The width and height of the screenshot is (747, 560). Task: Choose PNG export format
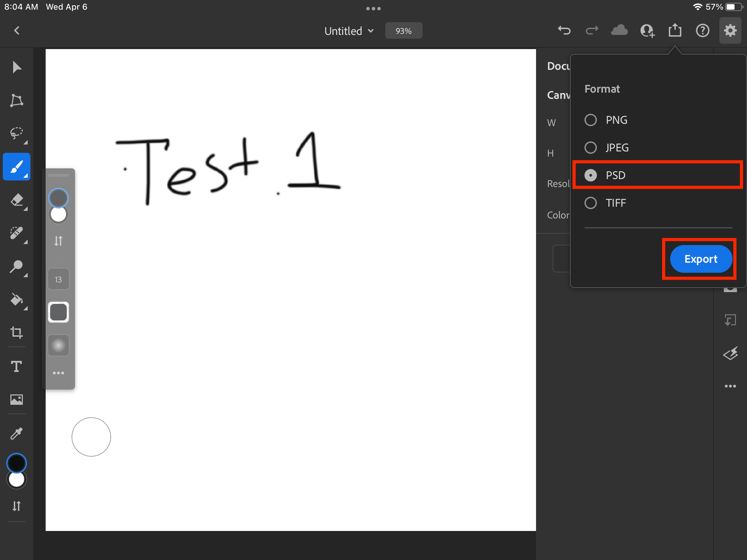click(x=591, y=120)
